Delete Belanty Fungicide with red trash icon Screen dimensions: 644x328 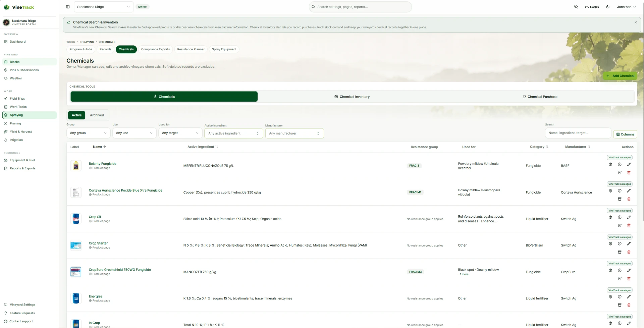629,172
